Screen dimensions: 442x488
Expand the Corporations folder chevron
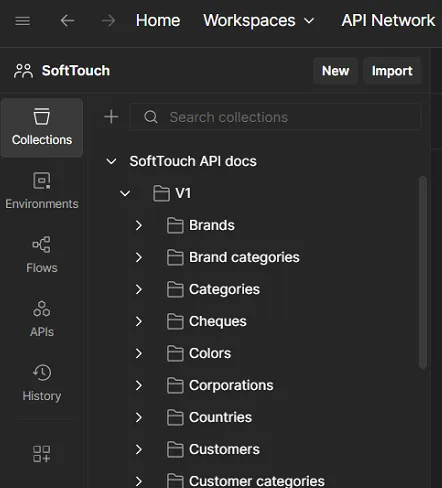[139, 385]
